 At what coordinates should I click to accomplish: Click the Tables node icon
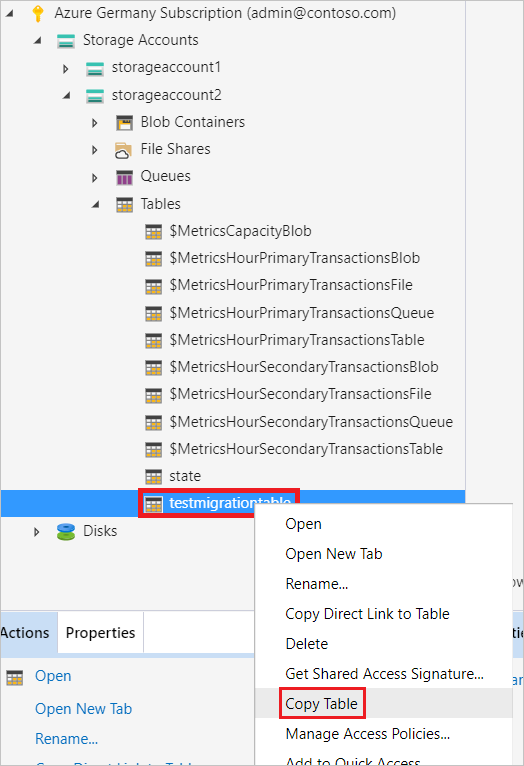124,205
